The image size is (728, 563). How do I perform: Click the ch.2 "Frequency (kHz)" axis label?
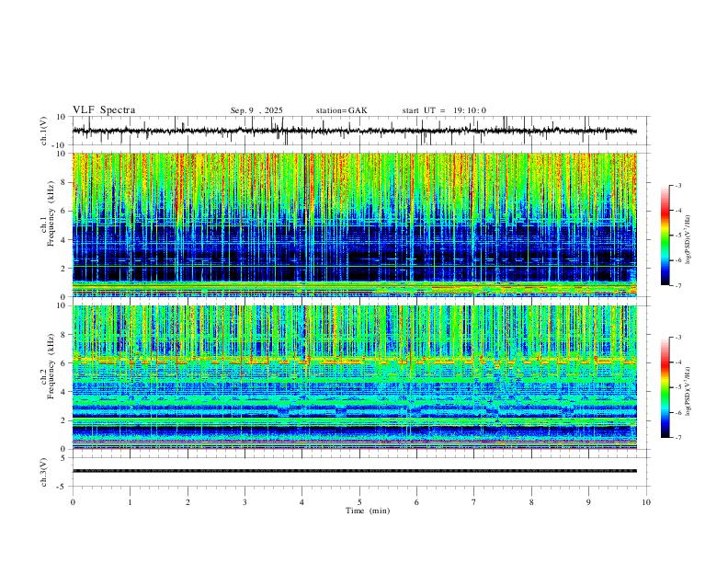51,366
